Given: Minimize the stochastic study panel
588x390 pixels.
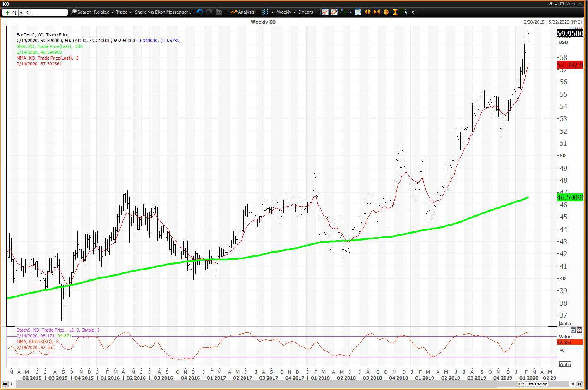Looking at the screenshot, I should tap(573, 330).
